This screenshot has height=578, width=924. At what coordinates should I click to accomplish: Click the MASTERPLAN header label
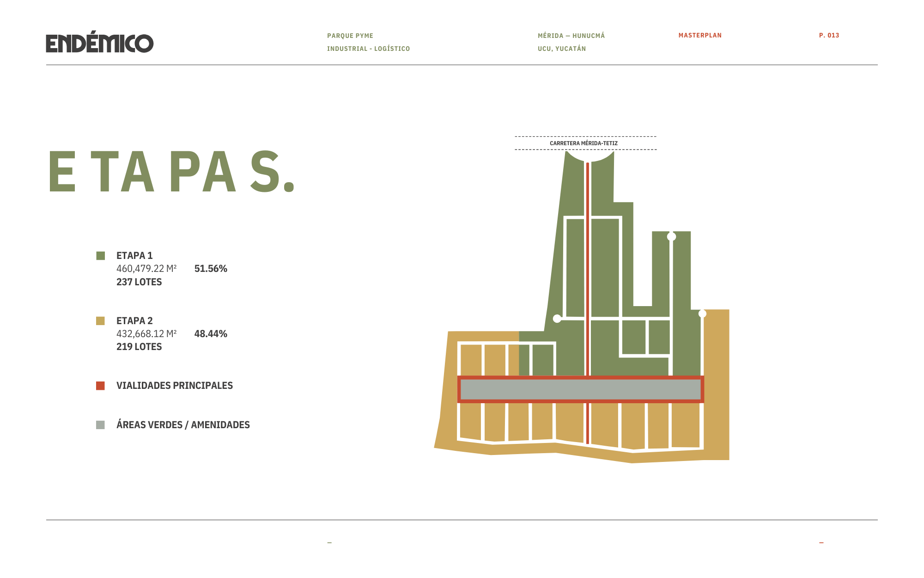point(700,35)
